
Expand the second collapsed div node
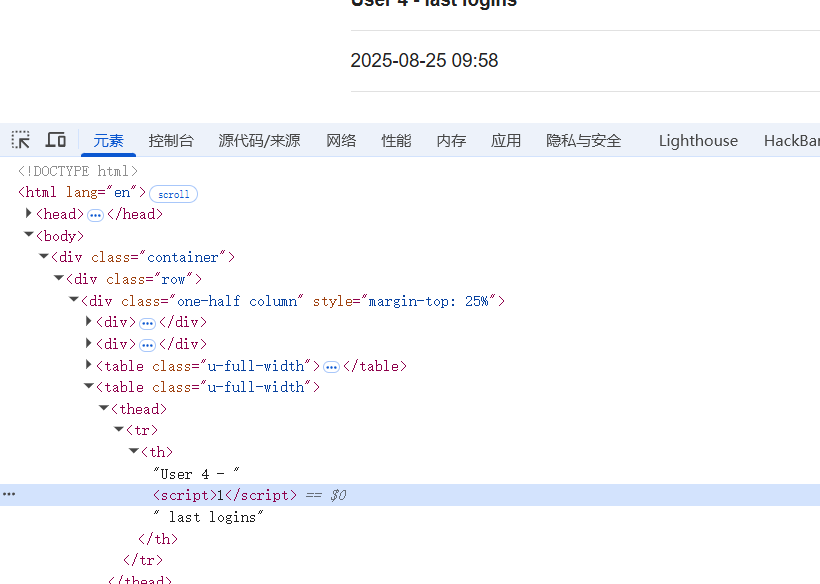point(89,343)
